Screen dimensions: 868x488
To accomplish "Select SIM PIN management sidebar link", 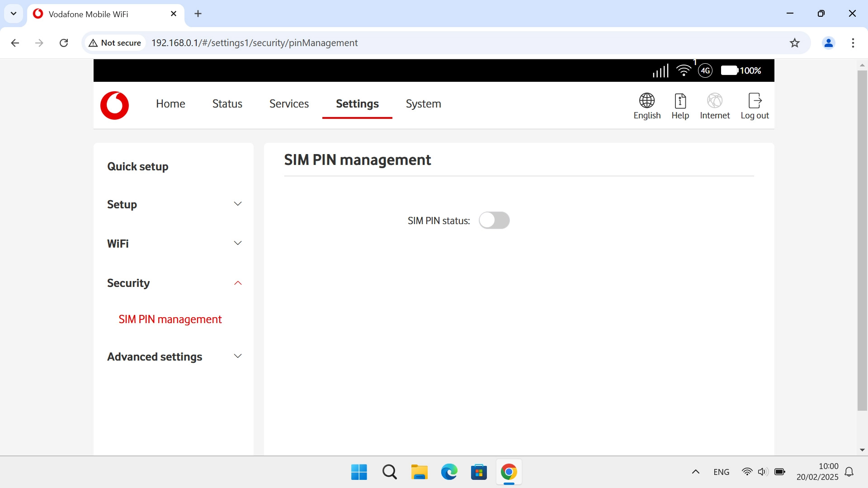I will [170, 319].
